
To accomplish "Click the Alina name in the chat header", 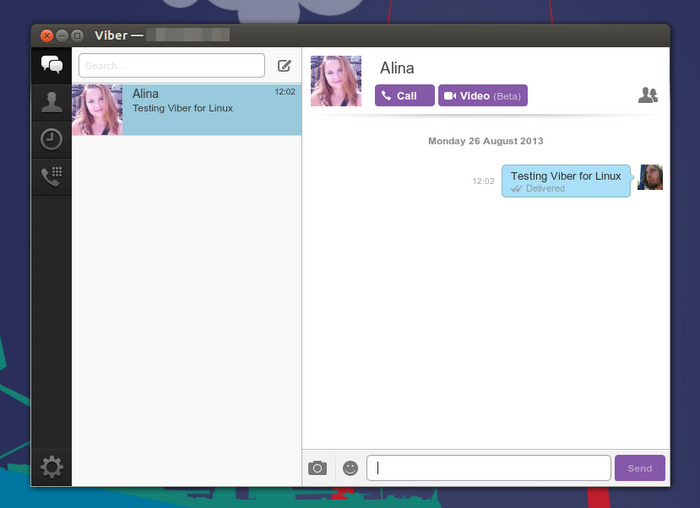I will pyautogui.click(x=397, y=68).
